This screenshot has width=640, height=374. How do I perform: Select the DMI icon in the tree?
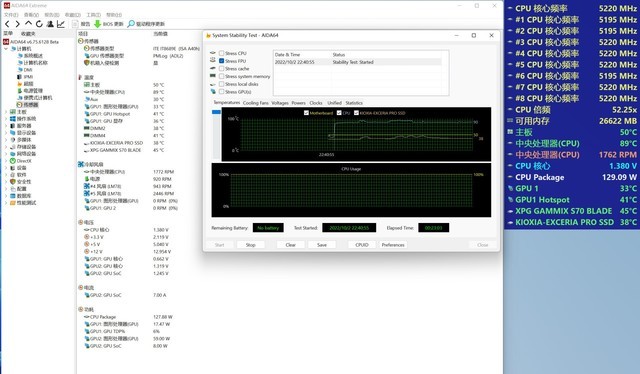(x=20, y=69)
